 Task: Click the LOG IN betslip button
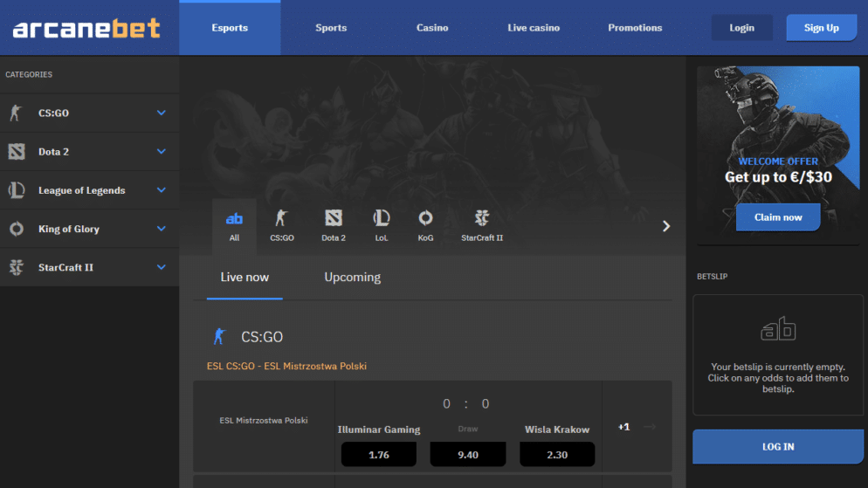pos(778,446)
